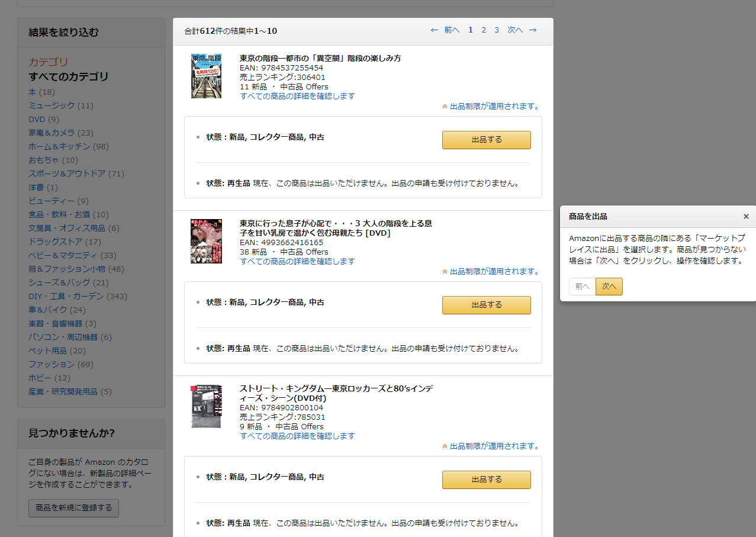The image size is (756, 537).
Task: Click the 東京の階段 product thumbnail image
Action: pos(206,76)
